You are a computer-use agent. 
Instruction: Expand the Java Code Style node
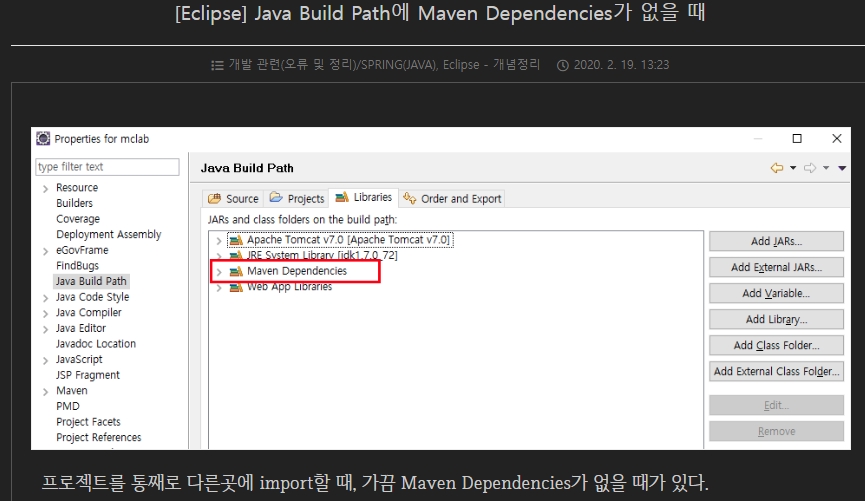(x=45, y=298)
